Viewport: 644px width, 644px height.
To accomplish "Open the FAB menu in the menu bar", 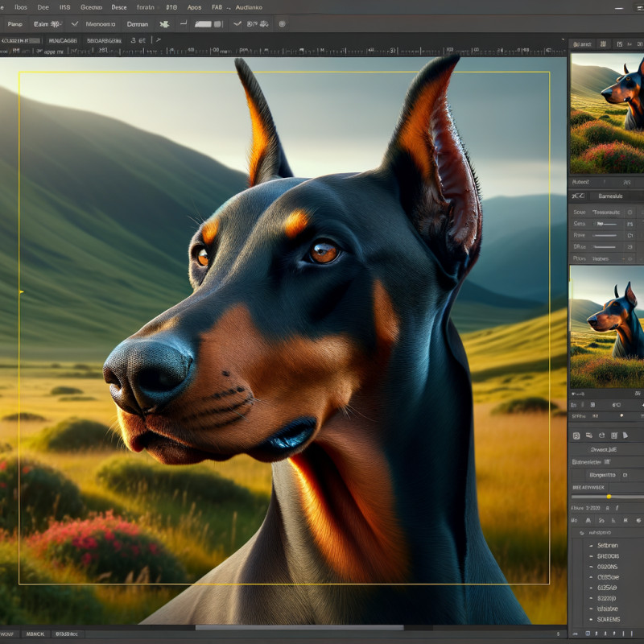I will (217, 7).
